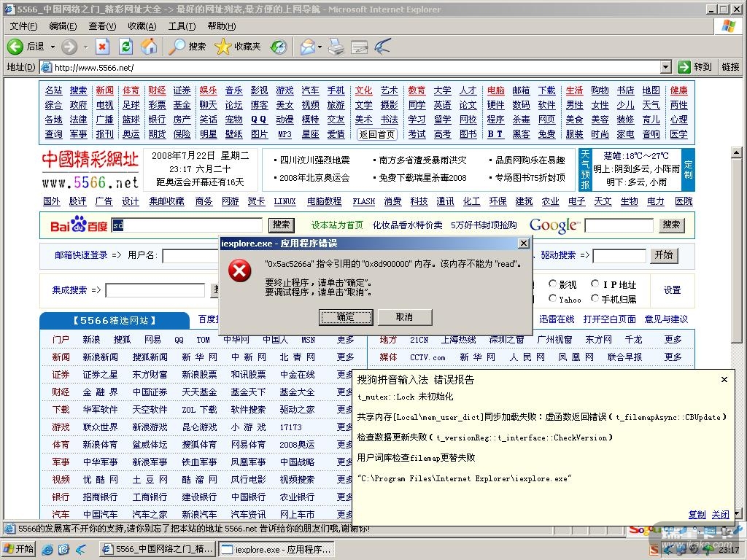The width and height of the screenshot is (747, 560).
Task: Switch to the 5566 IE taskbar button
Action: pos(158,550)
